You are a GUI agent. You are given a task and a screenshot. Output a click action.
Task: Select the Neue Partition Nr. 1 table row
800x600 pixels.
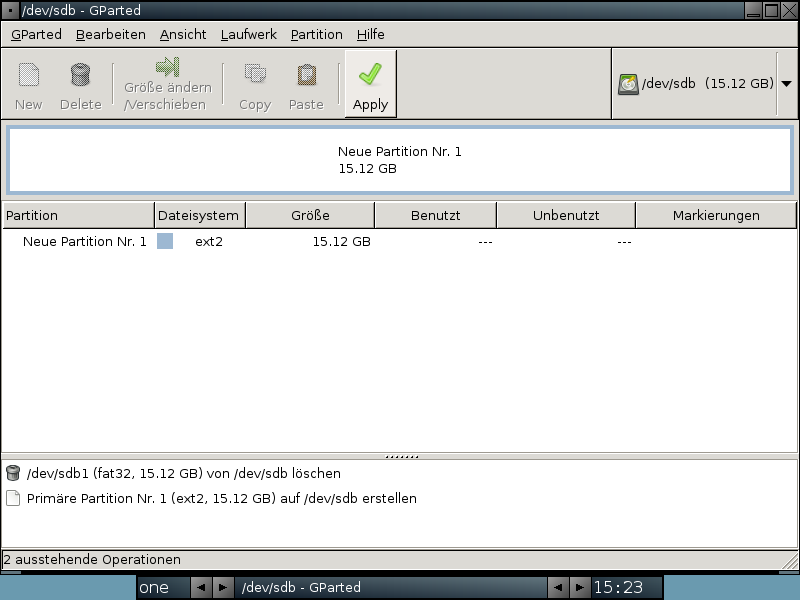(85, 241)
